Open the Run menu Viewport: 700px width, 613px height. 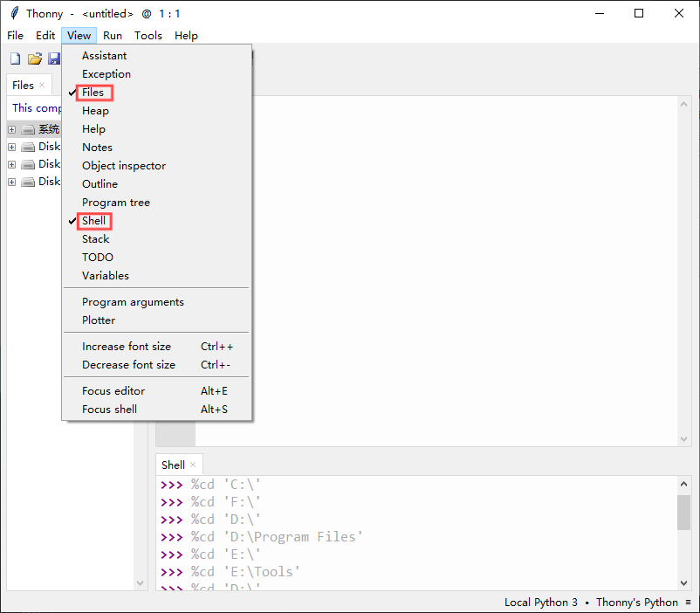(113, 35)
